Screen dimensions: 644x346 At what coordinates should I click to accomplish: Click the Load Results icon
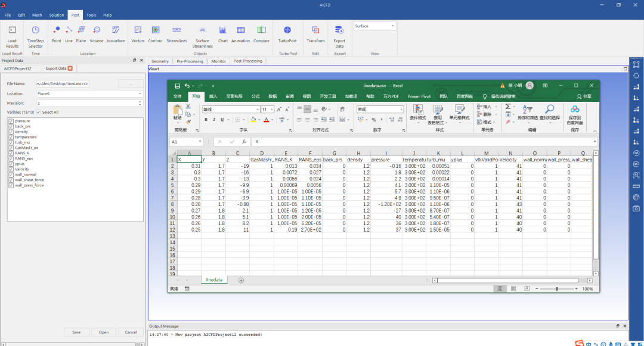point(12,30)
